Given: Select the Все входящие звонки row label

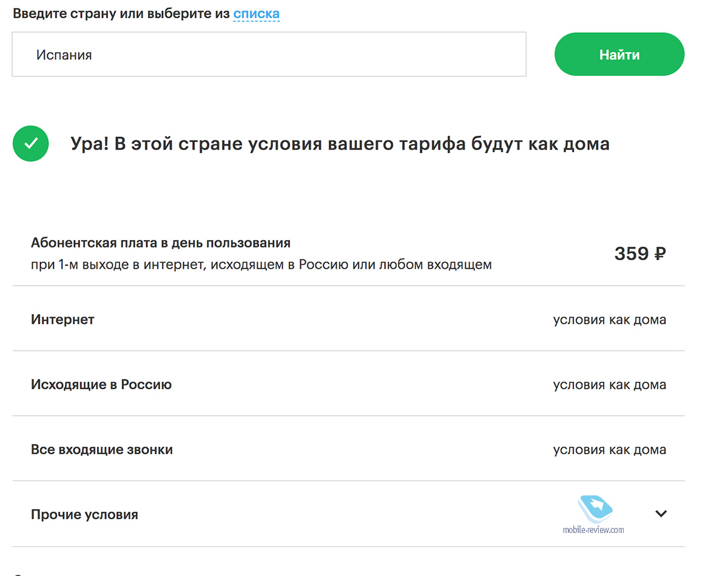Looking at the screenshot, I should point(102,449).
